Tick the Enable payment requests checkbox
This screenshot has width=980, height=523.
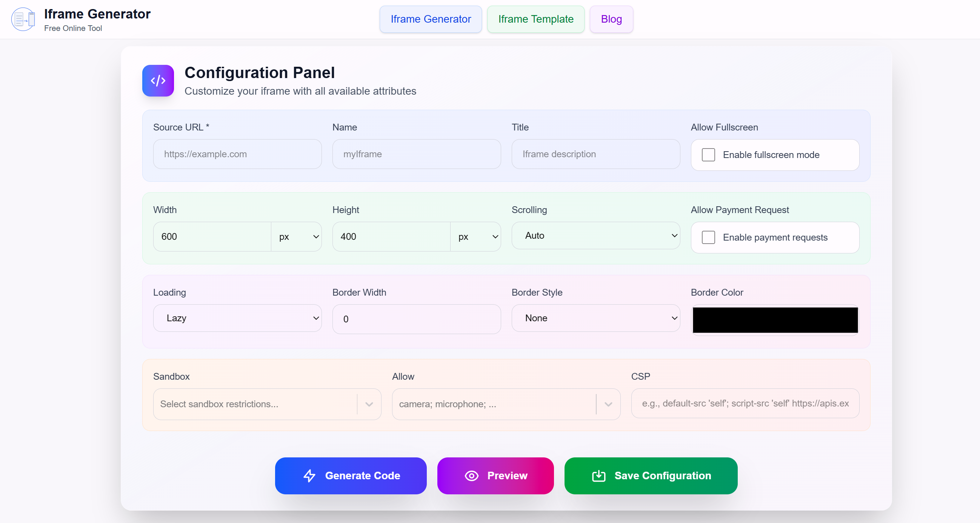point(708,237)
